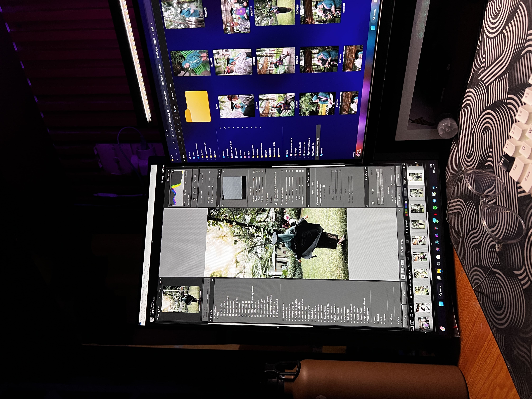Click the Upright Level button

(x=382, y=199)
